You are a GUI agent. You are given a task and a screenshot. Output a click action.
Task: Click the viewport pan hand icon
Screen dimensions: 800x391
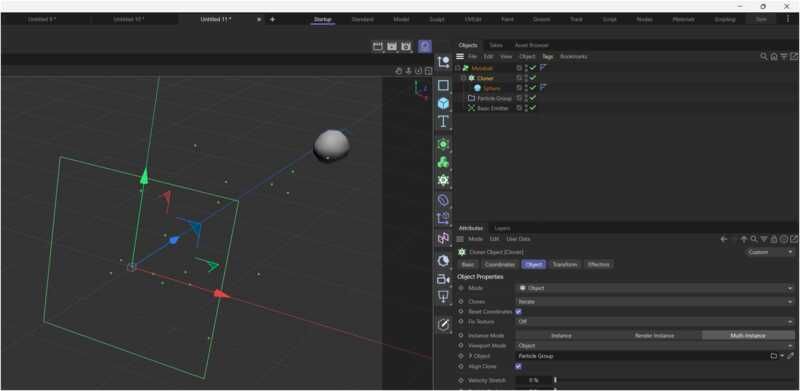(399, 71)
